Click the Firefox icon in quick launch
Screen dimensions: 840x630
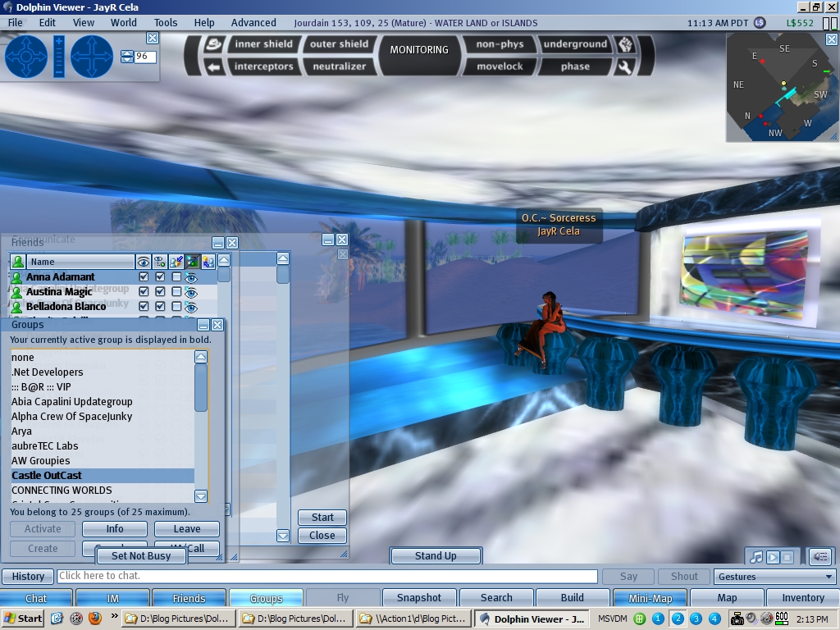95,619
